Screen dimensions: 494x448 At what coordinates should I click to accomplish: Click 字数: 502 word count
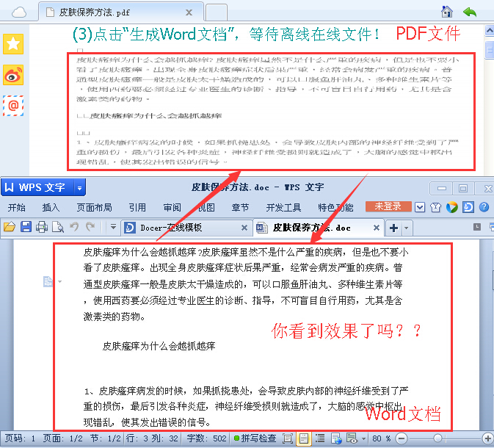[206, 438]
